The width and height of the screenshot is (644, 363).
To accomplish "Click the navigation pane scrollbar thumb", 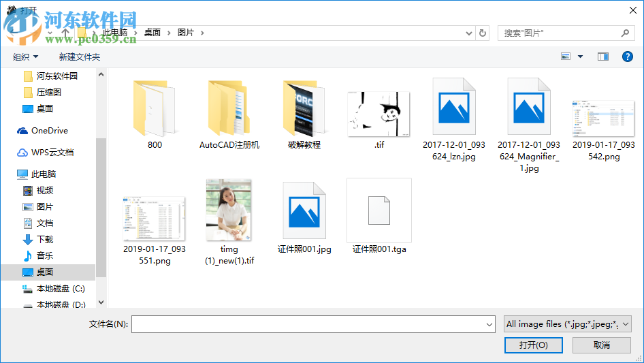I will (101, 207).
